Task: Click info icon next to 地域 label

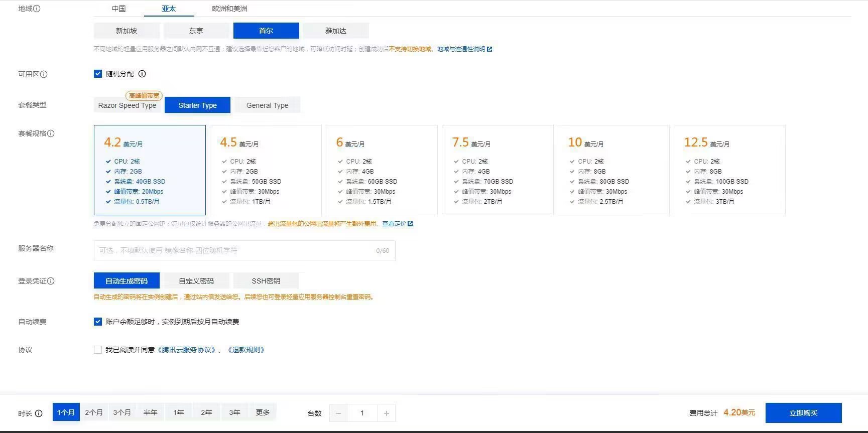Action: point(37,9)
